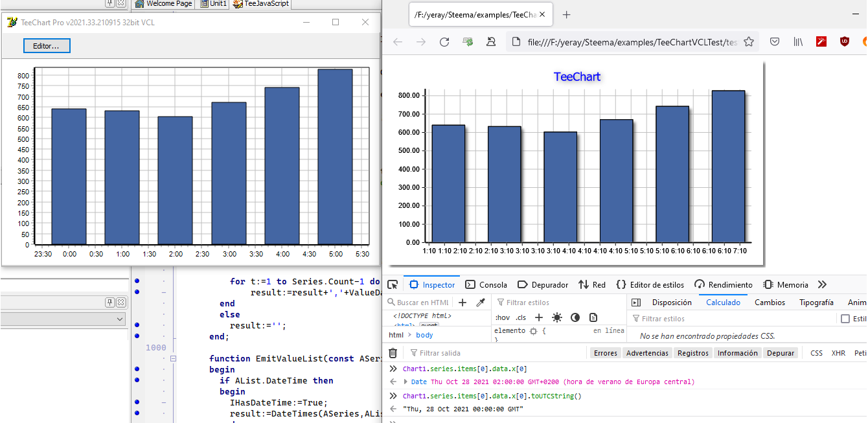Open the Disposición sidebar tab
Image resolution: width=868 pixels, height=423 pixels.
point(672,303)
